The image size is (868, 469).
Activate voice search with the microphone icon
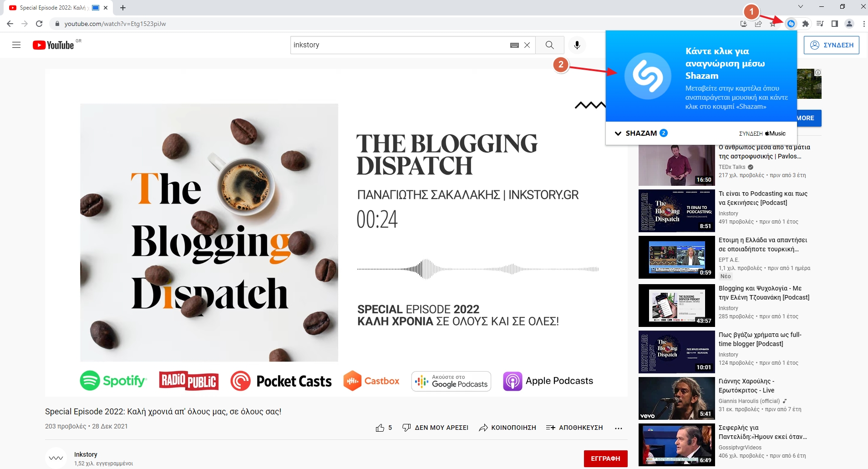click(x=577, y=45)
